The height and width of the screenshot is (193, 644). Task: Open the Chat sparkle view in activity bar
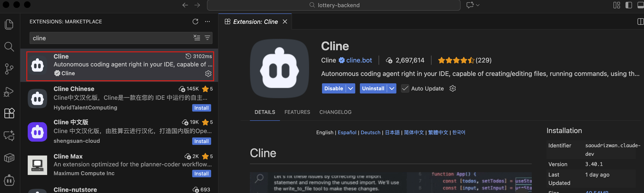pyautogui.click(x=9, y=135)
